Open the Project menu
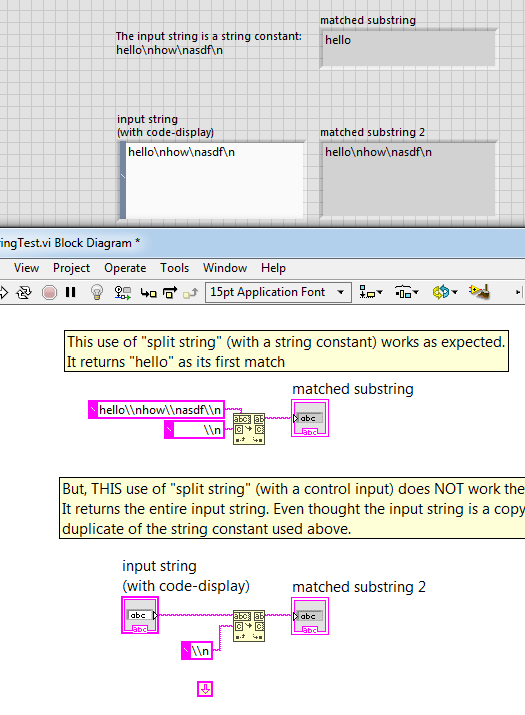The width and height of the screenshot is (525, 715). pos(71,268)
